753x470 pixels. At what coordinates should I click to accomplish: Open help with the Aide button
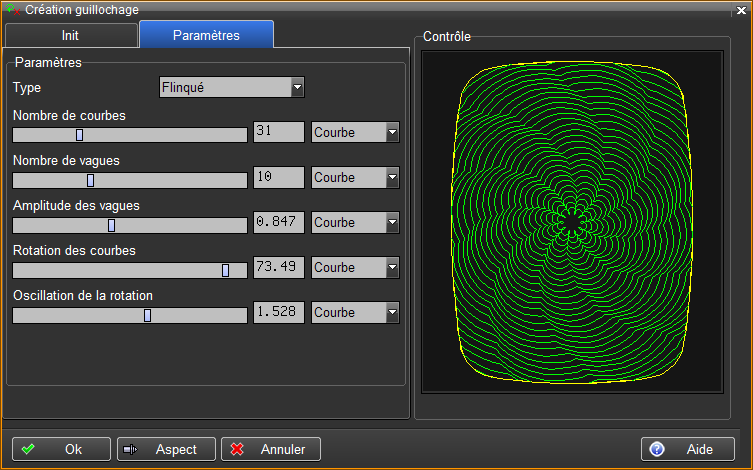tap(688, 449)
